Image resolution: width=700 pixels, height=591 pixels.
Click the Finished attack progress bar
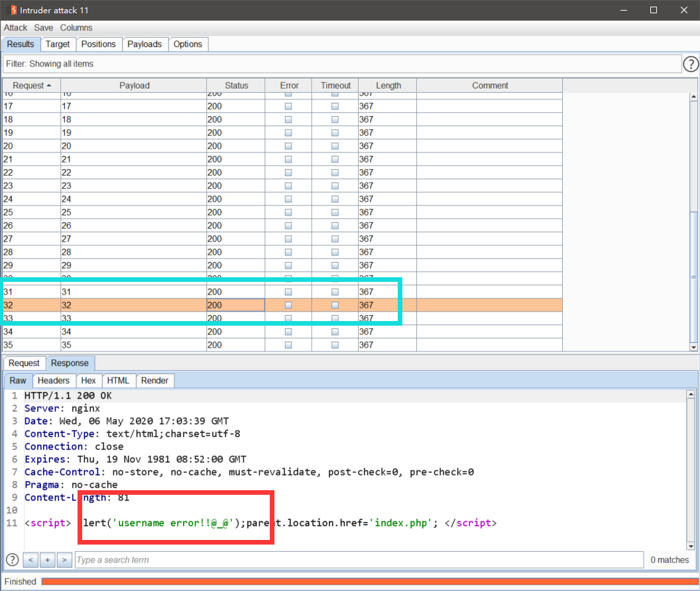click(370, 582)
